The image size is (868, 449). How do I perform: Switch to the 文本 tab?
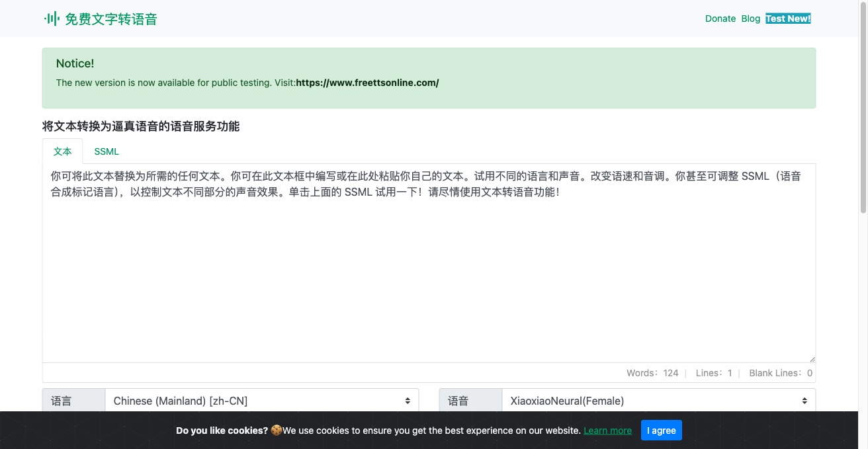[62, 151]
